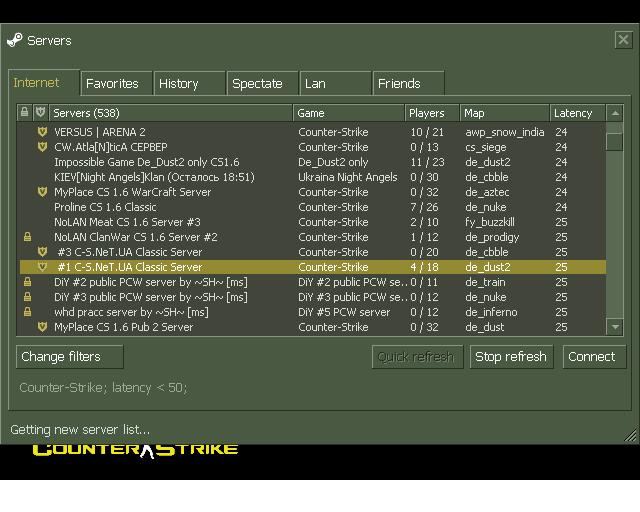The image size is (640, 512).
Task: Click the Ukraina Night Angels game cell
Action: click(x=348, y=177)
